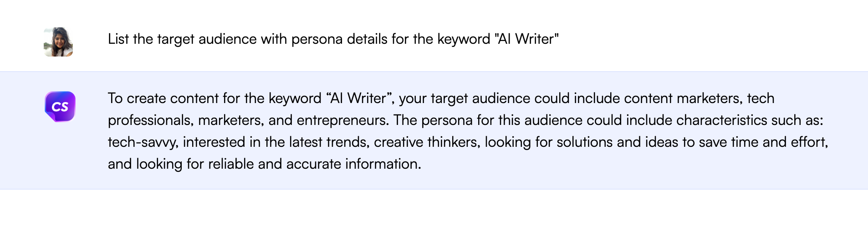Click the response line starting with "professionals, marketers"
This screenshot has height=238, width=868.
click(x=465, y=120)
